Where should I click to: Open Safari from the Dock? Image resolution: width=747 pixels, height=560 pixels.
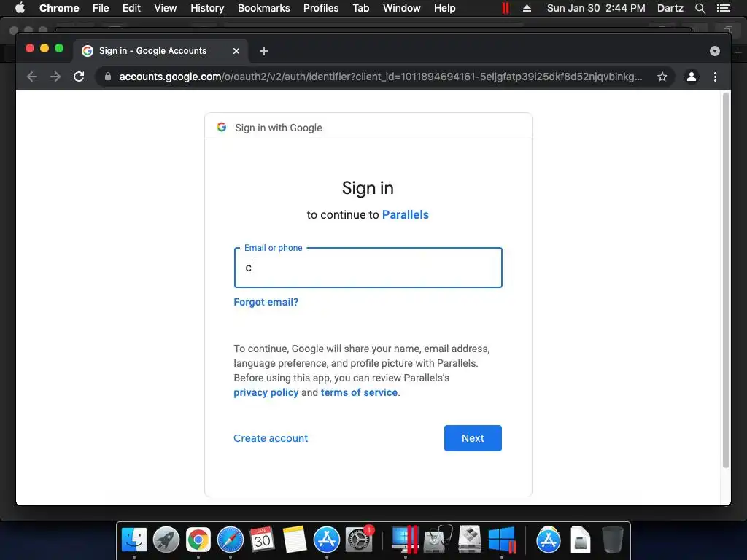pos(230,540)
